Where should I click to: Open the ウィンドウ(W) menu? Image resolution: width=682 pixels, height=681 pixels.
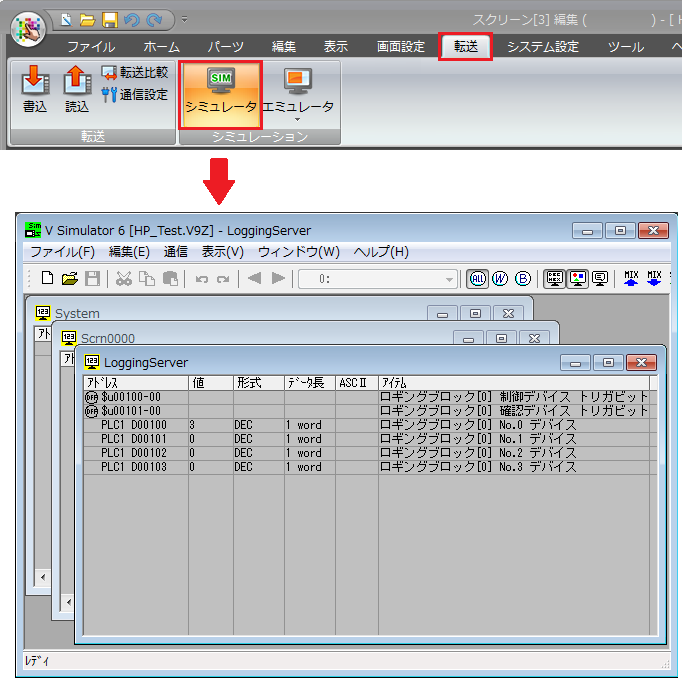click(x=298, y=252)
